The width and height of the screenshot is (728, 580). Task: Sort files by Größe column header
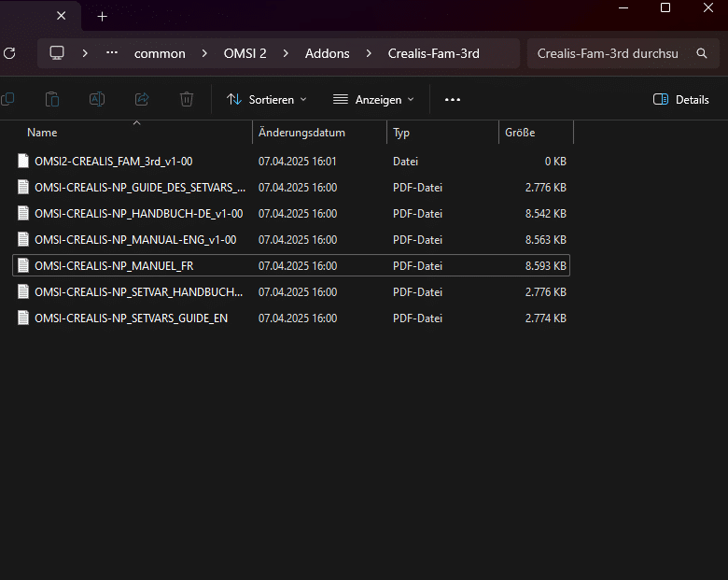(x=520, y=133)
